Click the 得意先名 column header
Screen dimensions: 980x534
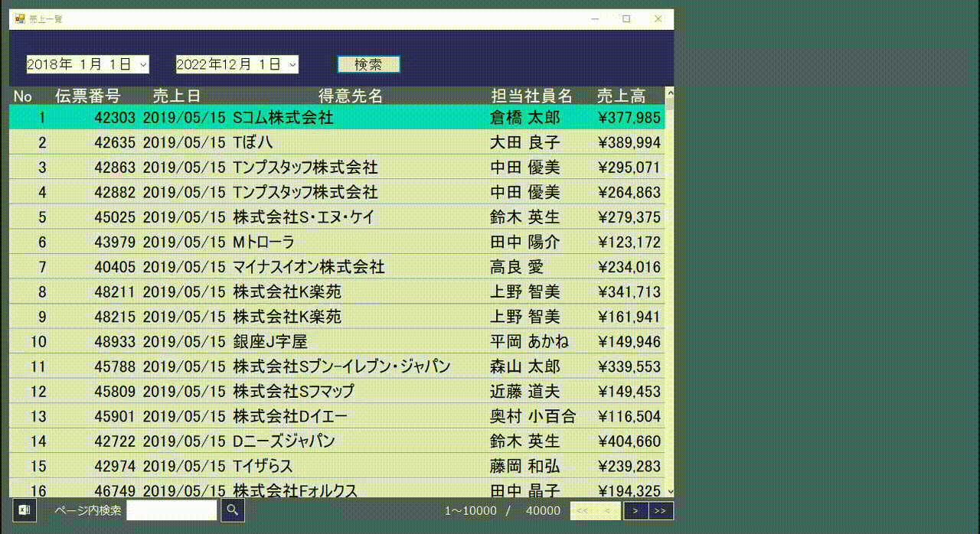[x=348, y=96]
